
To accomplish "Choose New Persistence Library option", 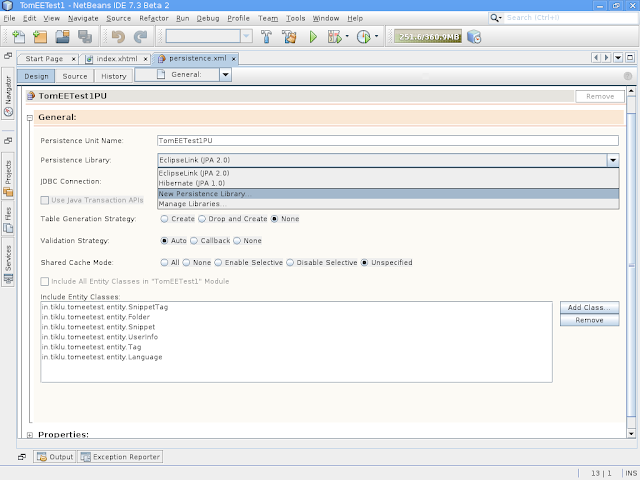I will coord(388,193).
